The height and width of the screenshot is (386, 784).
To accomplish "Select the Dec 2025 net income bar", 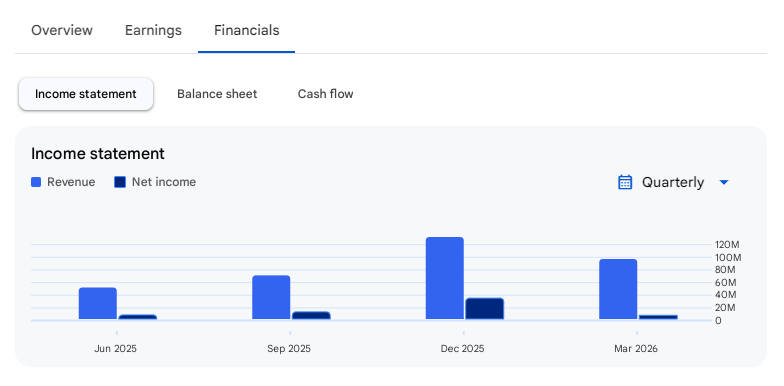I will point(484,308).
